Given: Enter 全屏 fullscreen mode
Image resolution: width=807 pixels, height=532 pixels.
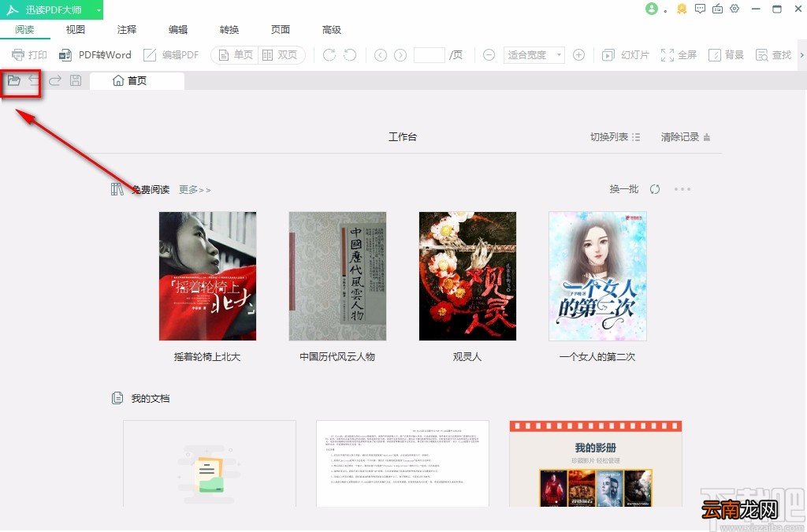Looking at the screenshot, I should [679, 54].
